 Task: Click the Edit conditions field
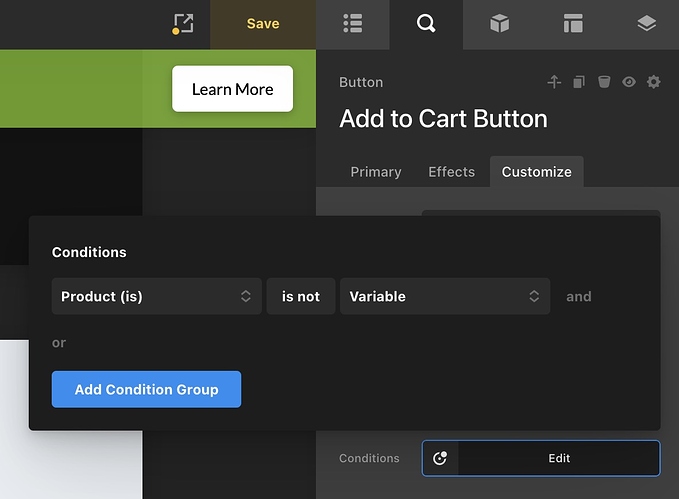click(x=558, y=458)
